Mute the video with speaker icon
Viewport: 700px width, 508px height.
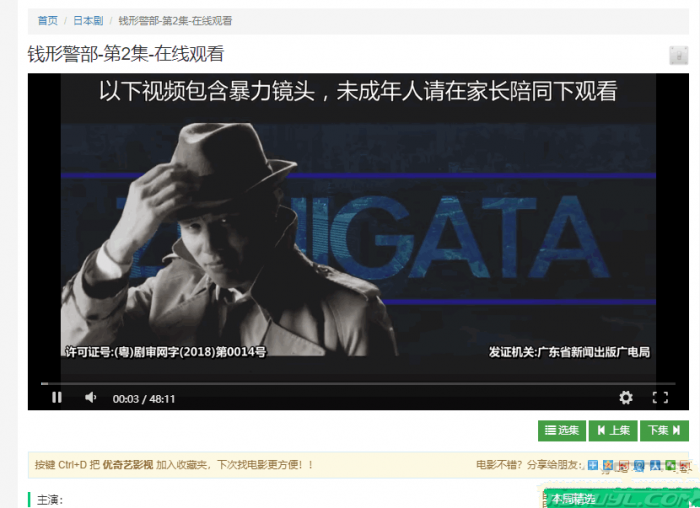point(90,397)
